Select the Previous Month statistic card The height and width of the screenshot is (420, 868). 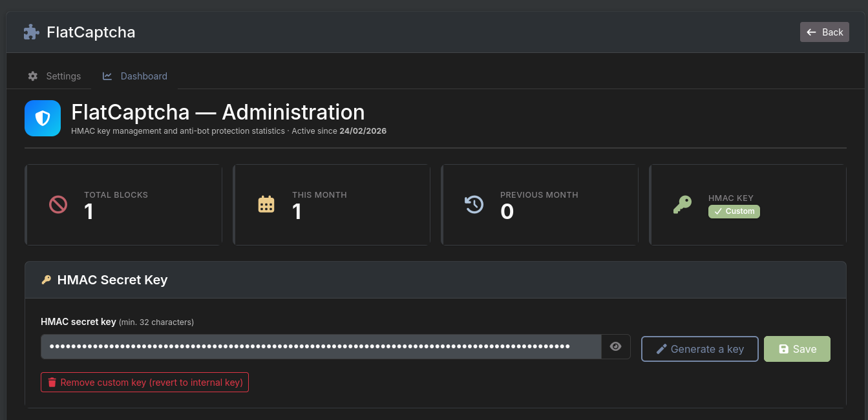540,205
